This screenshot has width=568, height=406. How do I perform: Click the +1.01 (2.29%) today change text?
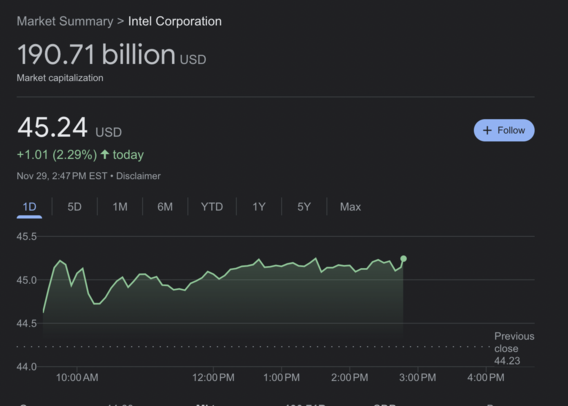[x=80, y=155]
